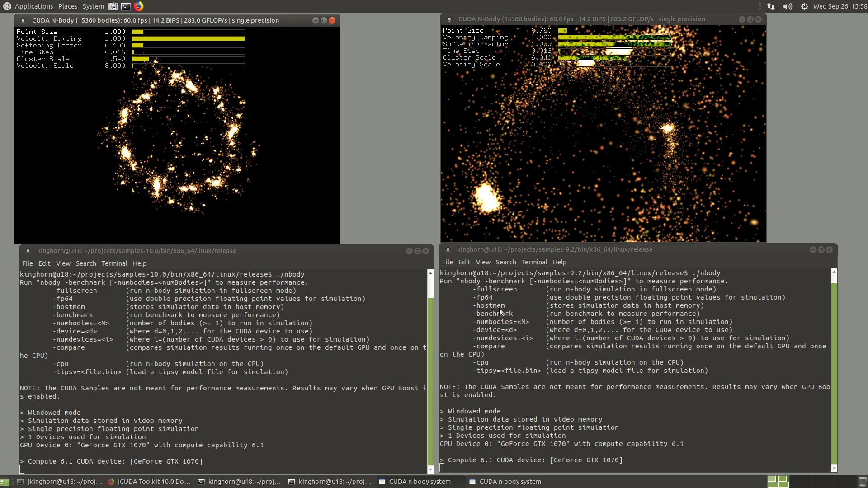
Task: Open the terminal launcher in the top panel
Action: [126, 6]
